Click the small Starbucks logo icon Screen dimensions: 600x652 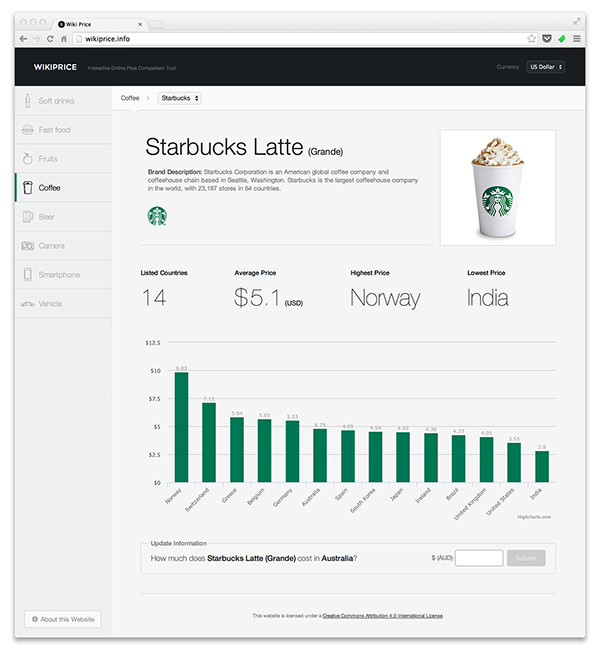coord(157,216)
